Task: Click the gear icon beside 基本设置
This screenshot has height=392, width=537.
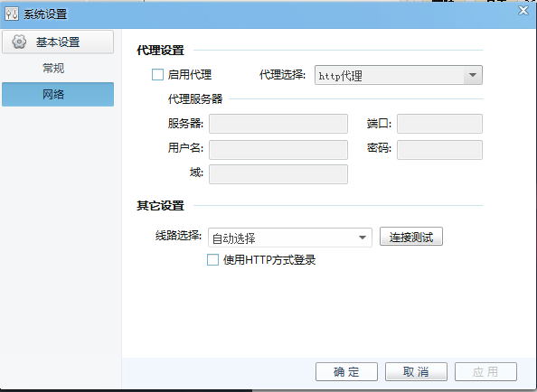Action: 19,42
